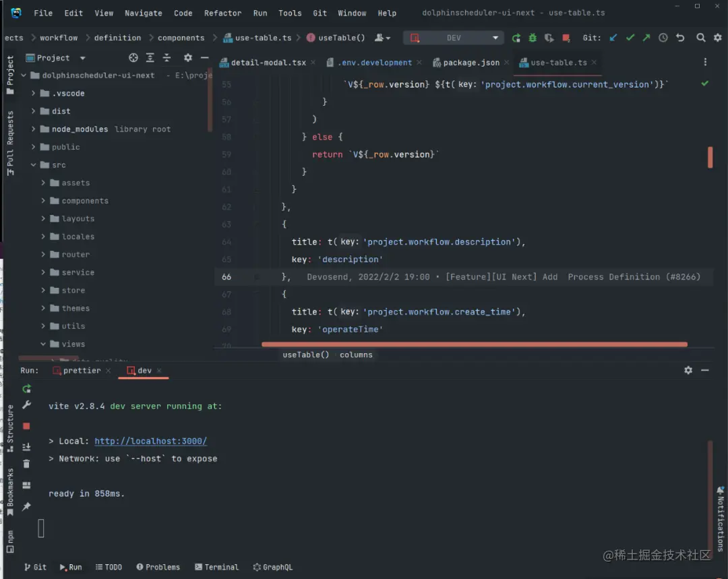Screen dimensions: 728x579
Task: Stop the dev process in Run panel
Action: pyautogui.click(x=26, y=426)
